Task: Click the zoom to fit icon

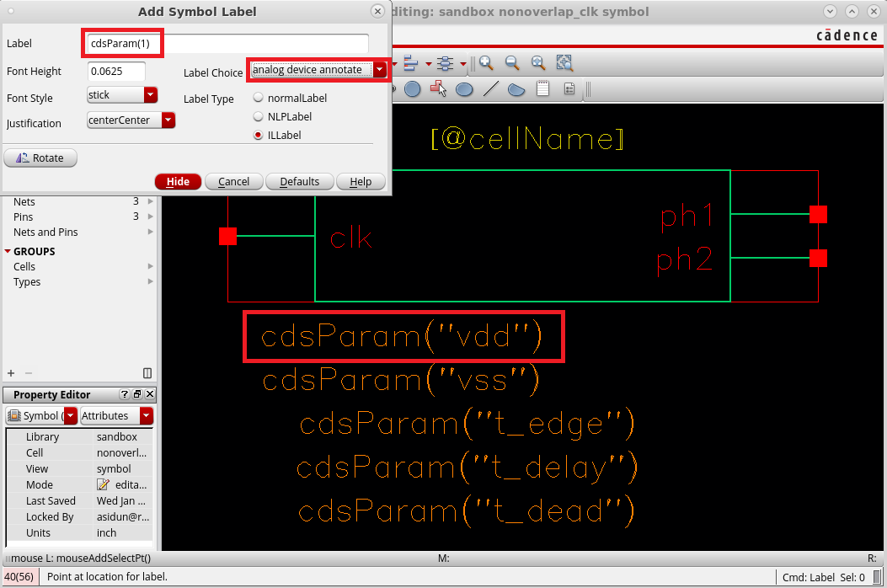Action: [x=538, y=63]
